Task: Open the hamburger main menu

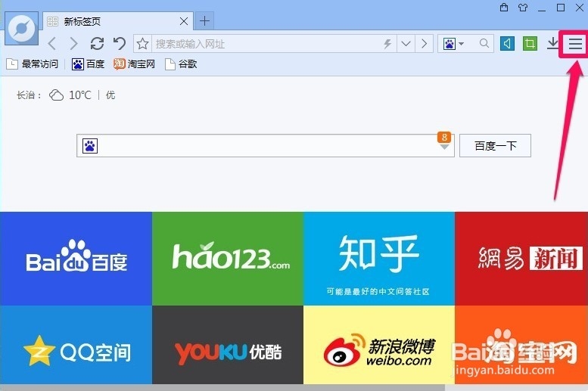Action: tap(575, 44)
